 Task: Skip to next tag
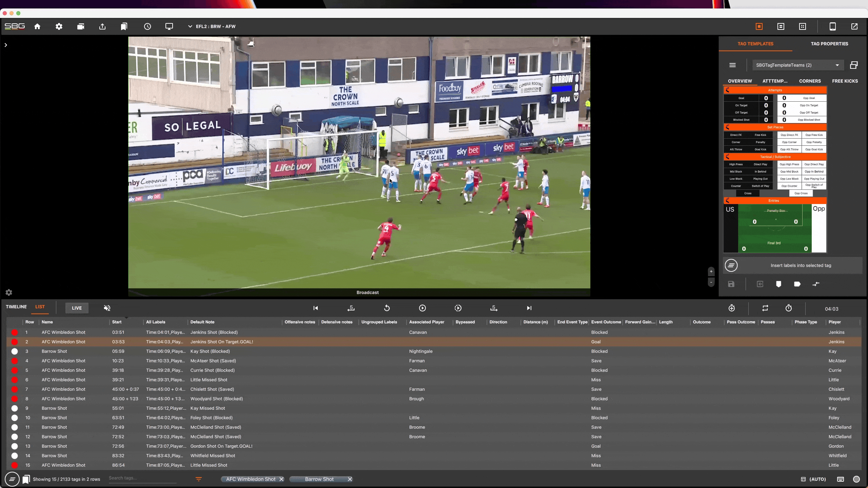click(529, 308)
